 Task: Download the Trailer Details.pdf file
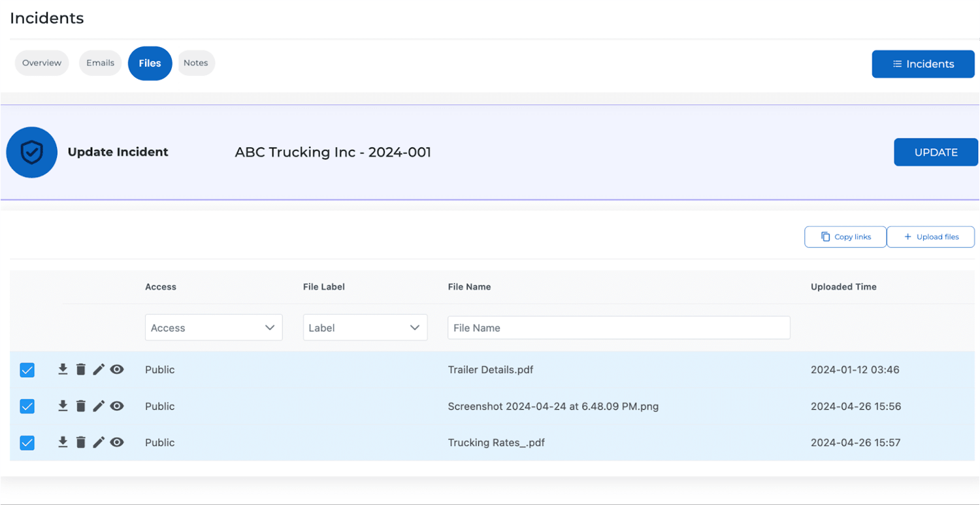pos(63,370)
